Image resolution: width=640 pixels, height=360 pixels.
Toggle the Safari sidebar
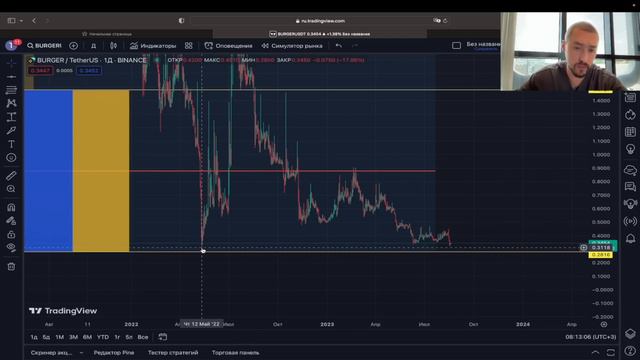pos(11,20)
